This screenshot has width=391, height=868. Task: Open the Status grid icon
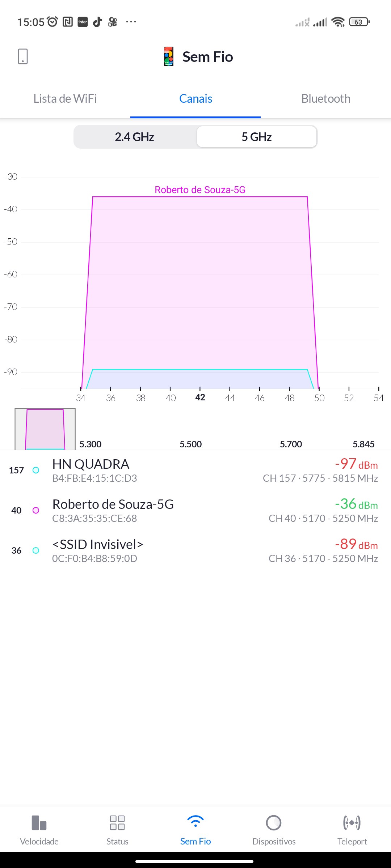pos(117,823)
